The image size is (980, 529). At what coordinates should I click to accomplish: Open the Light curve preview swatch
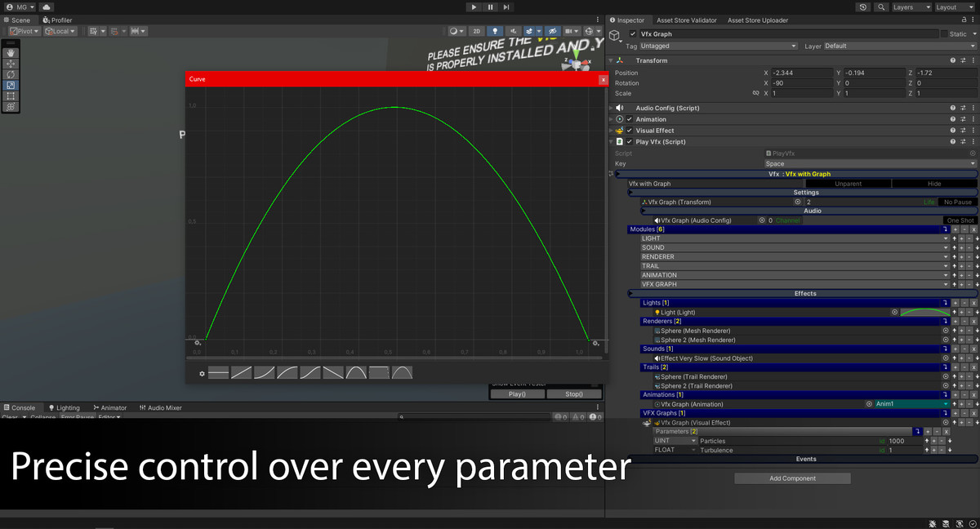925,312
